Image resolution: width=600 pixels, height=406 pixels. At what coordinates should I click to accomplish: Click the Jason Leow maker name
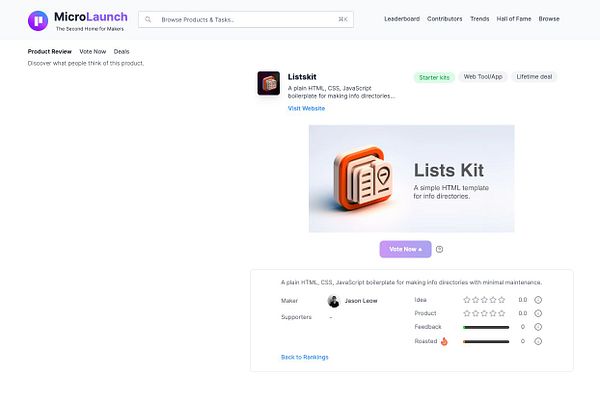(361, 301)
